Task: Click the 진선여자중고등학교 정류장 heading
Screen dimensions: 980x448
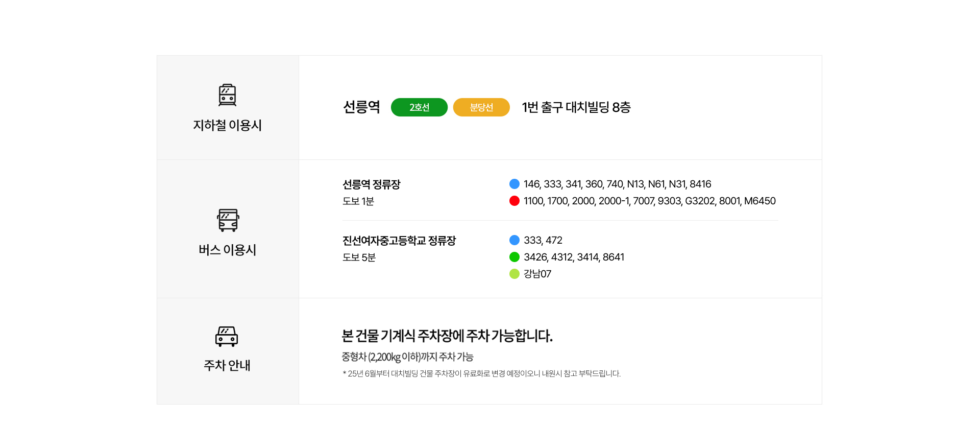Action: 399,241
